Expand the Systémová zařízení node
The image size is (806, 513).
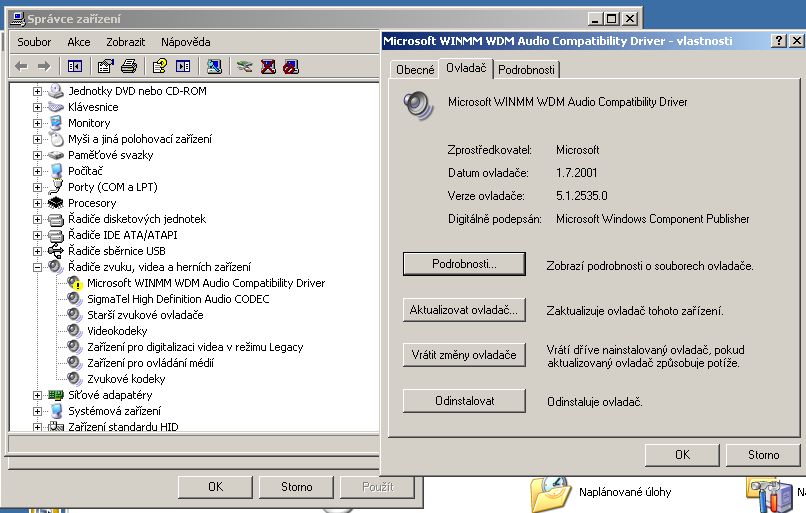click(37, 411)
